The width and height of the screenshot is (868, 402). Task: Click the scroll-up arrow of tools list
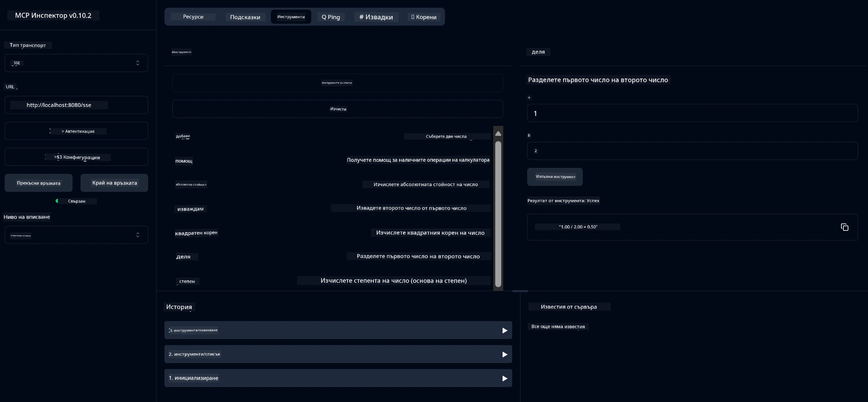tap(498, 134)
